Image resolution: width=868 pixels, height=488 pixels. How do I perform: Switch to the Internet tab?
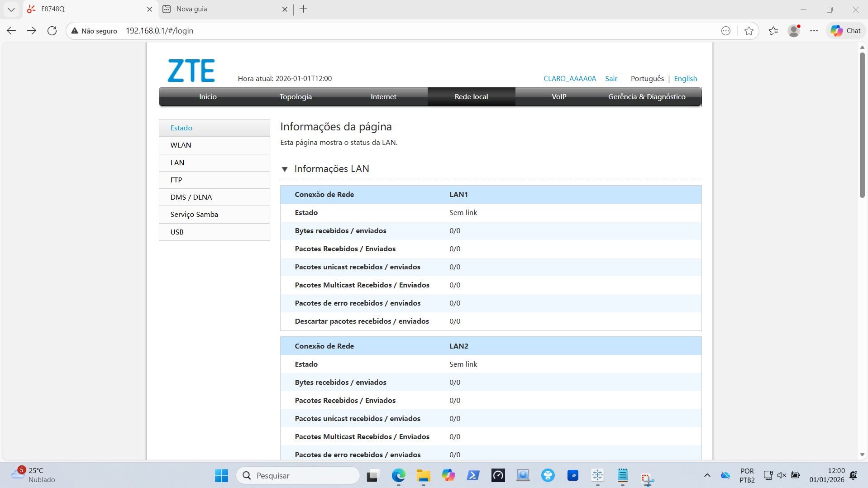pyautogui.click(x=383, y=96)
